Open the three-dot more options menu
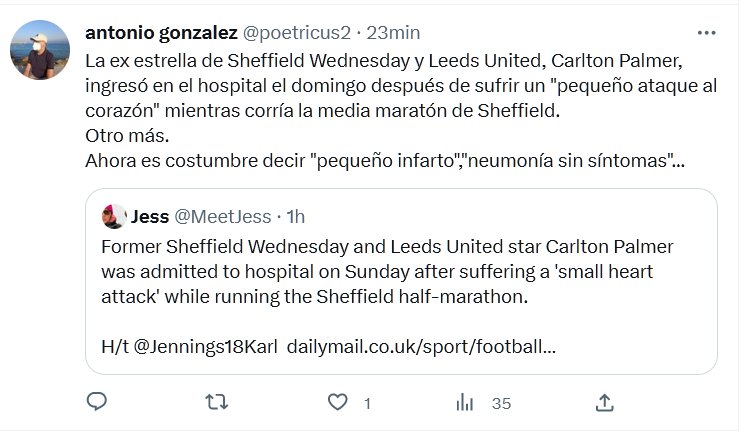Image resolution: width=744 pixels, height=432 pixels. (706, 33)
